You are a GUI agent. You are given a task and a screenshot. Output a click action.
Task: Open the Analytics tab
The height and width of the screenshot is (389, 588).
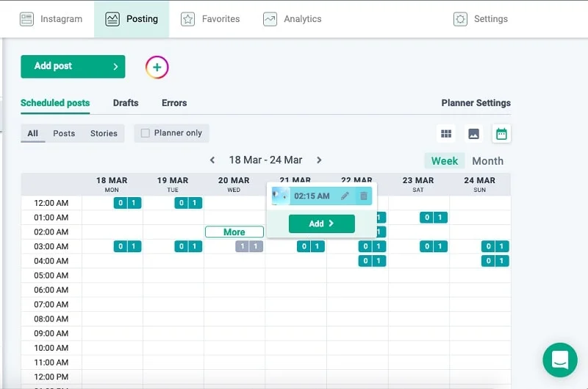(293, 19)
